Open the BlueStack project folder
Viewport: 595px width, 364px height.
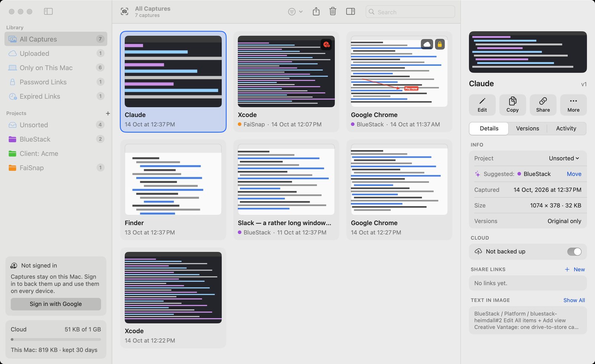tap(56, 139)
